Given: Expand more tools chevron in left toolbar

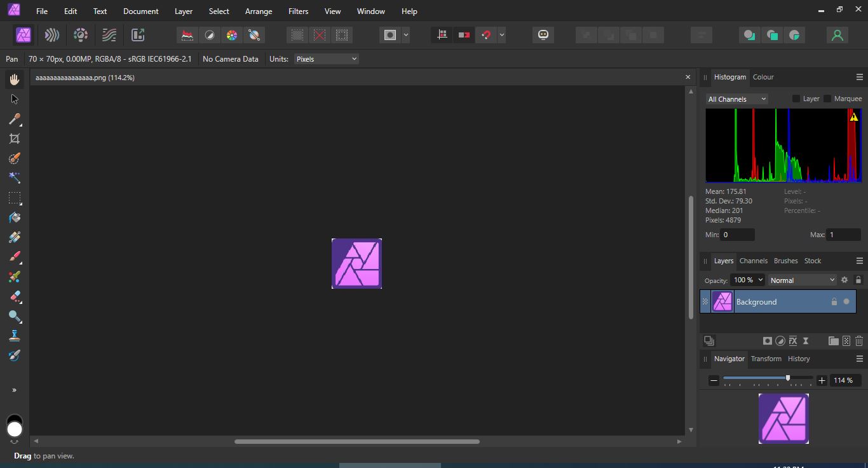Looking at the screenshot, I should pos(15,390).
